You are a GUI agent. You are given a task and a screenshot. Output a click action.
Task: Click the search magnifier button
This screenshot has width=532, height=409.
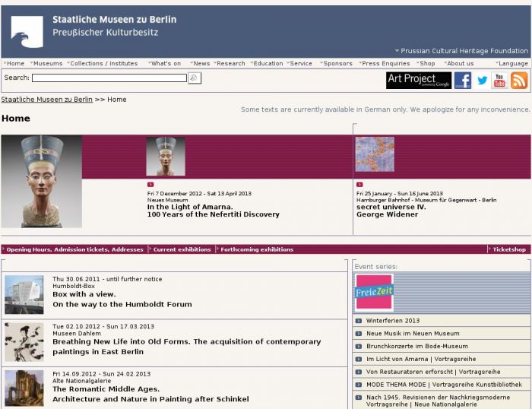point(195,78)
